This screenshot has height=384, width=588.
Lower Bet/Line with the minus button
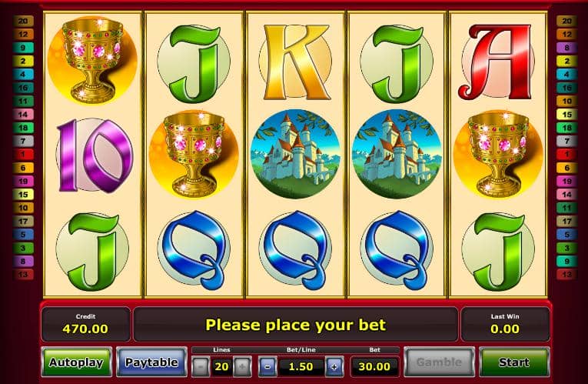coord(267,366)
